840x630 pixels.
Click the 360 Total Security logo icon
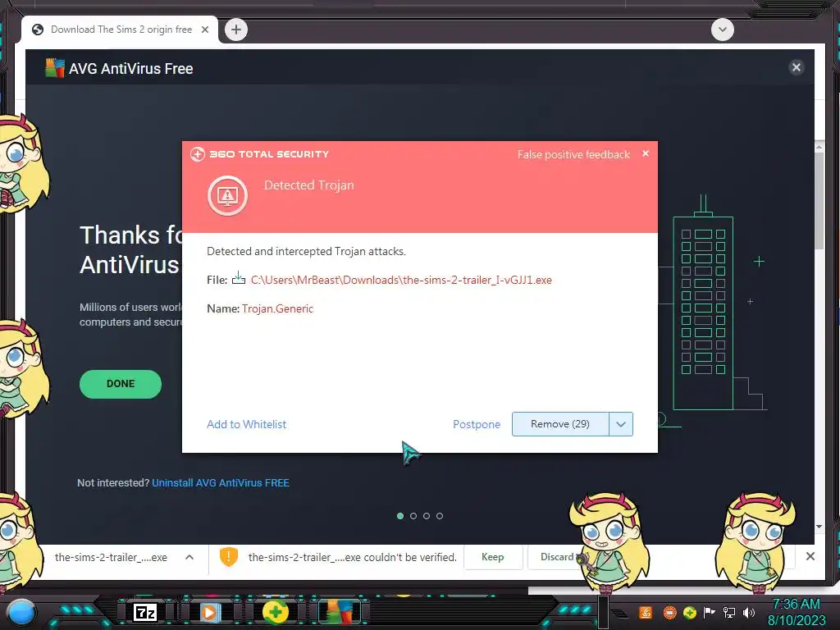(x=198, y=154)
